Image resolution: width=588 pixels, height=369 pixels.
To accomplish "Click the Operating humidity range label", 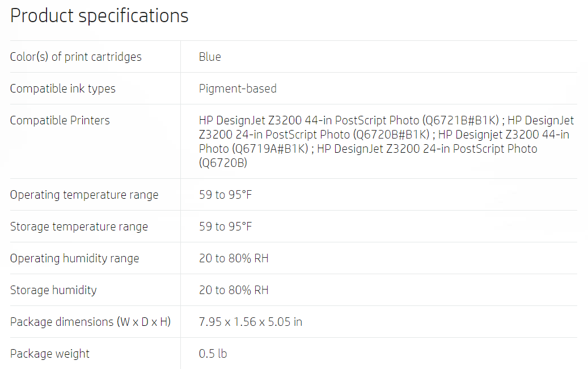I will coord(74,258).
